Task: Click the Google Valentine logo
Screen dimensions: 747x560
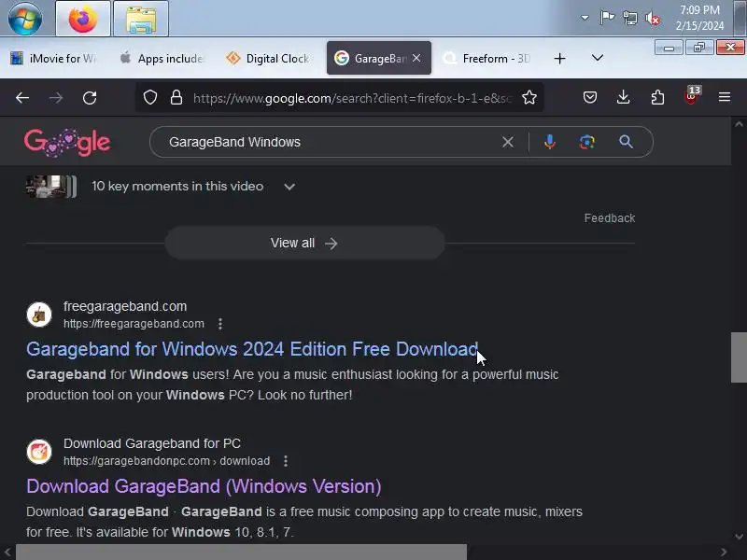Action: 67,142
